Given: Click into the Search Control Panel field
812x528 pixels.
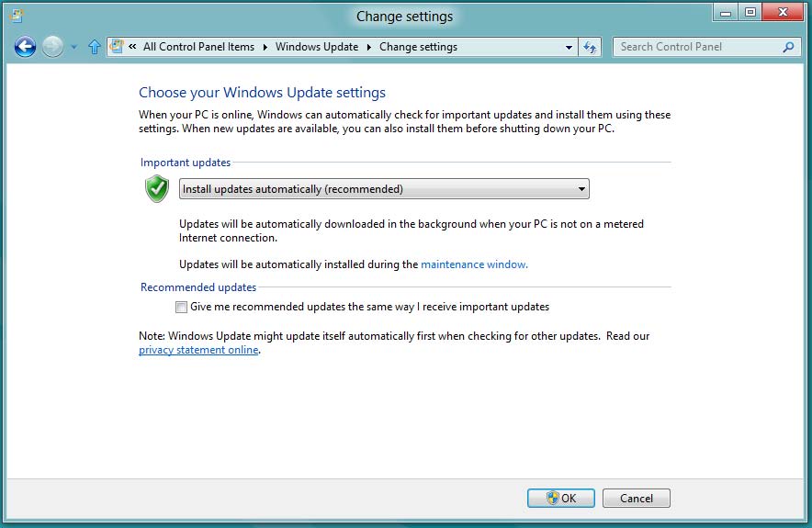Looking at the screenshot, I should 696,47.
